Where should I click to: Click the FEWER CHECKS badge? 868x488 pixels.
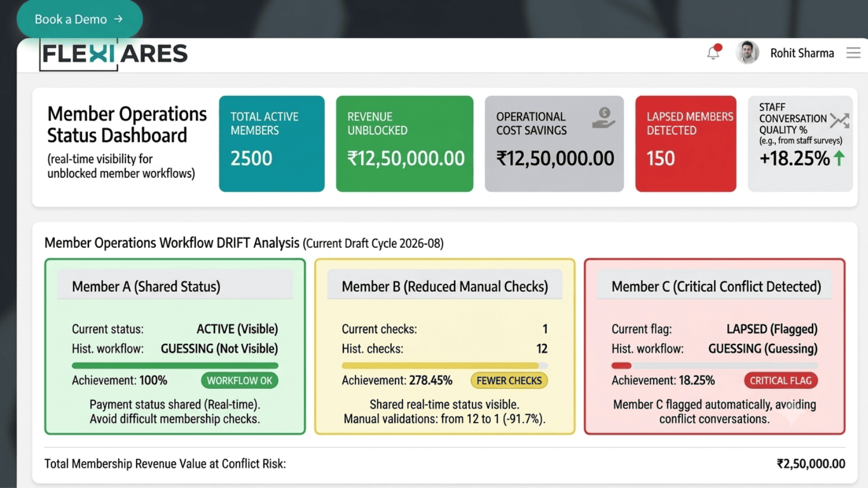pyautogui.click(x=509, y=381)
